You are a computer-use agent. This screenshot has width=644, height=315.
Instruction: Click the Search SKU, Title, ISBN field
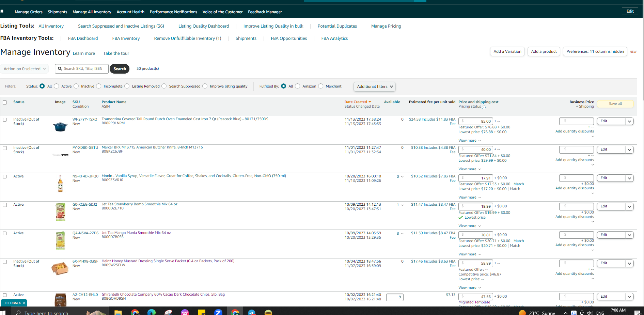[x=82, y=69]
